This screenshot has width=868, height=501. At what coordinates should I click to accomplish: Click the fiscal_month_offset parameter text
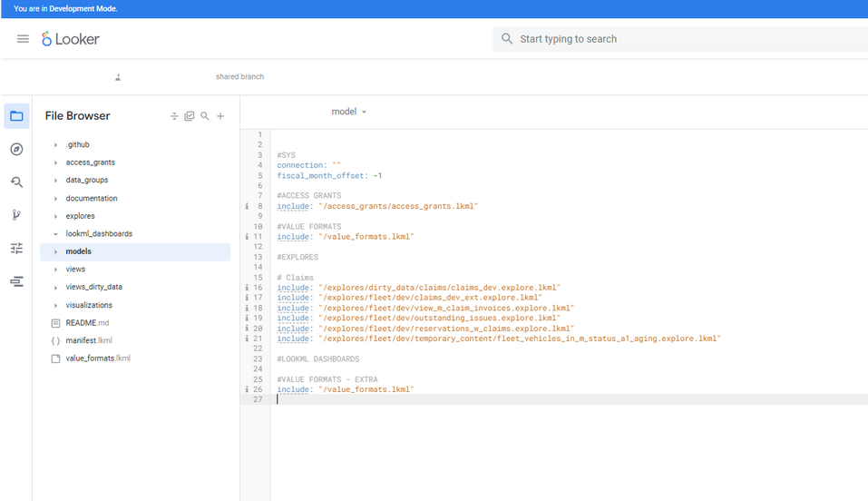point(320,176)
